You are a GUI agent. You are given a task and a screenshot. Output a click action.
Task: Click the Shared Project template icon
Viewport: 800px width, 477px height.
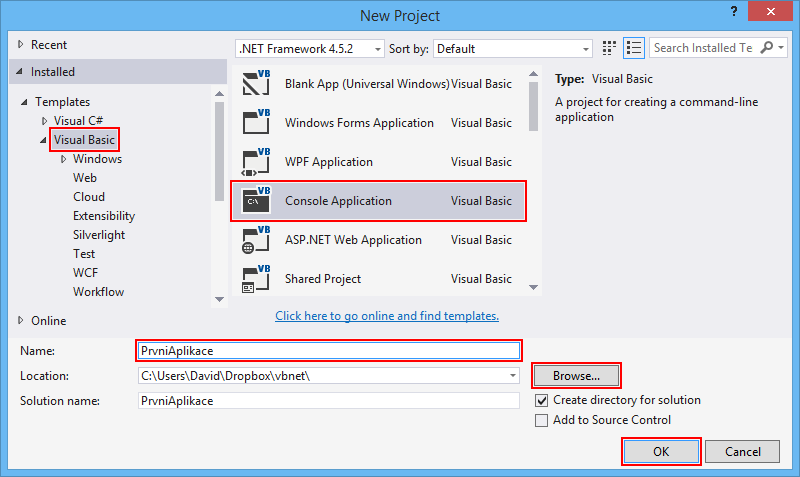(x=256, y=279)
